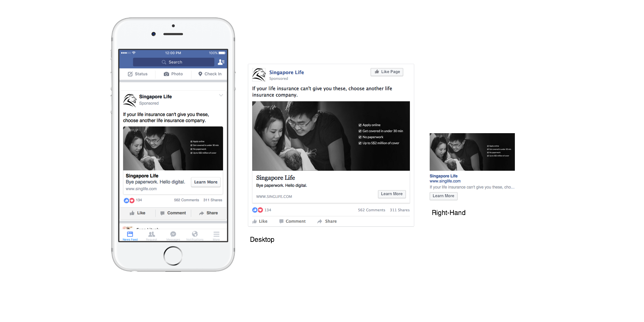Click the Like Page button
The height and width of the screenshot is (322, 644).
387,72
